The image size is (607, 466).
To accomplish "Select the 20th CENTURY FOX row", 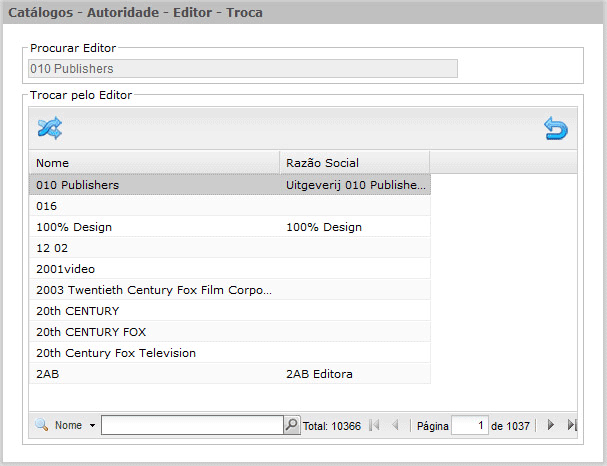I will click(230, 332).
